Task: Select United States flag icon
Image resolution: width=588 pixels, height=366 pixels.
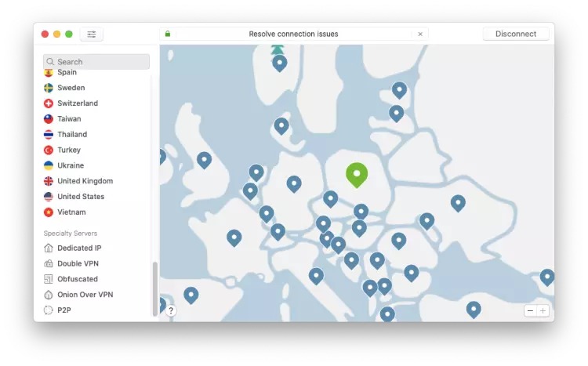Action: [49, 197]
